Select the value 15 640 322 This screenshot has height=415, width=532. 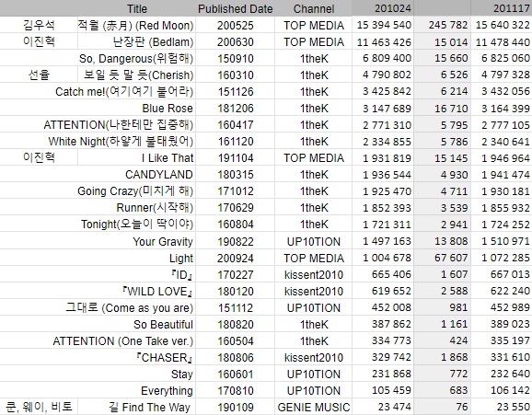502,25
